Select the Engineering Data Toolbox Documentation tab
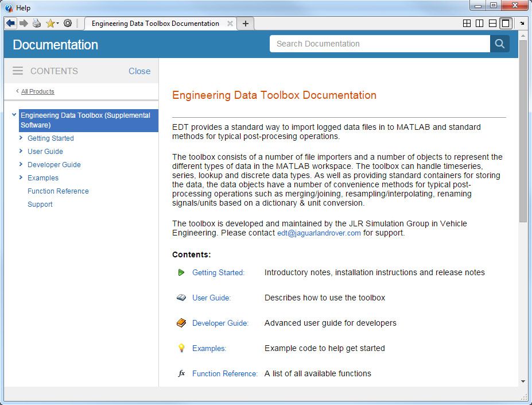 tap(155, 24)
